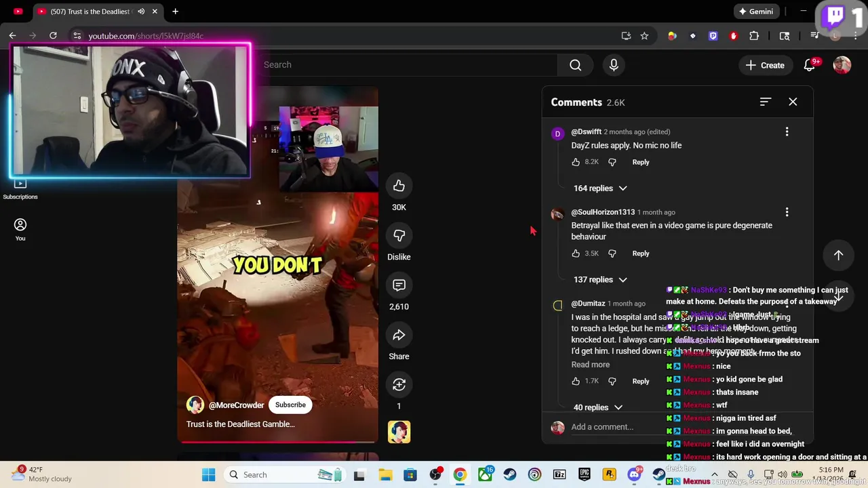Viewport: 868px width, 488px height.
Task: Dislike the @SoulHorizon1313 comment
Action: tap(612, 253)
